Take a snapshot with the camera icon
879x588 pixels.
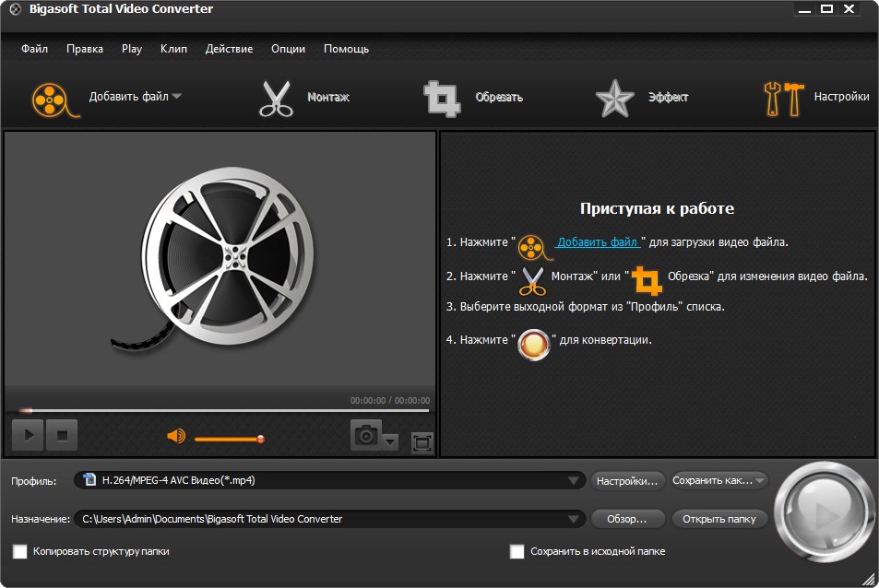coord(366,435)
